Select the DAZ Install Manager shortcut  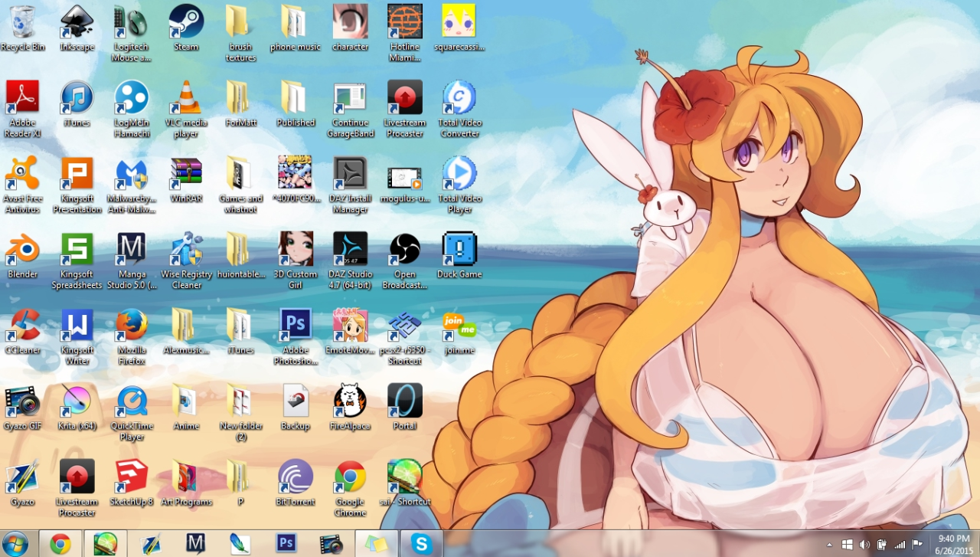pyautogui.click(x=351, y=185)
